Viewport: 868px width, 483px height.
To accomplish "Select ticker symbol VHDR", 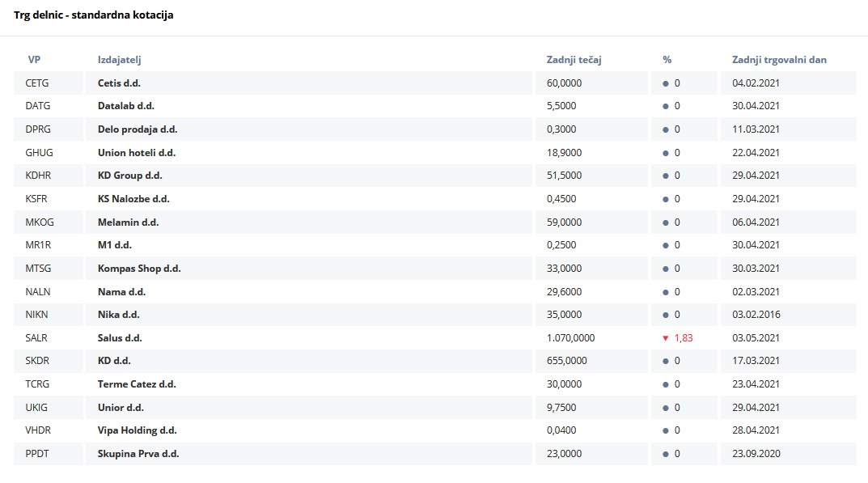I will (x=38, y=430).
